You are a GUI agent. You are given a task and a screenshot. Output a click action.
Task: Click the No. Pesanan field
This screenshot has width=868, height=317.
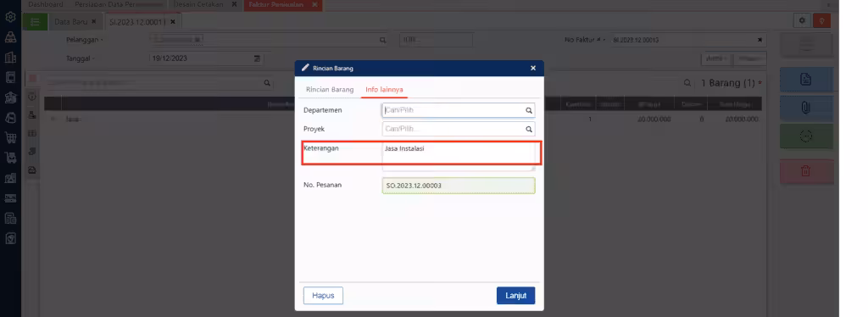click(459, 186)
